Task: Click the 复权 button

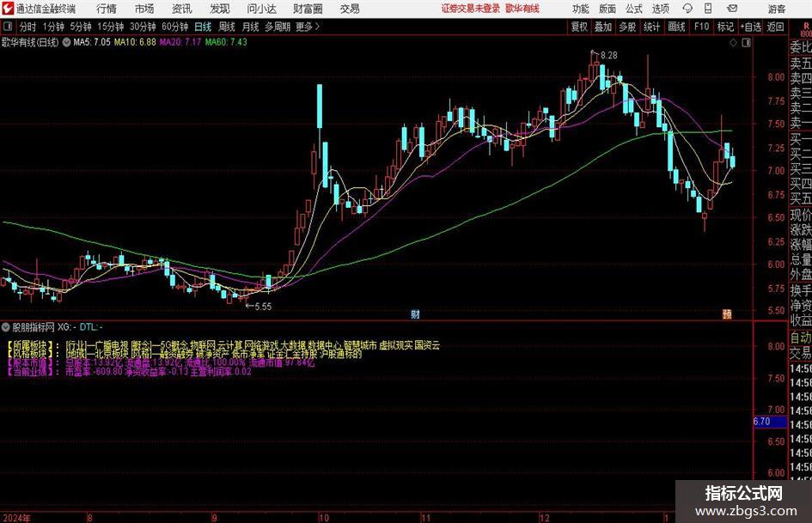Action: (x=579, y=27)
